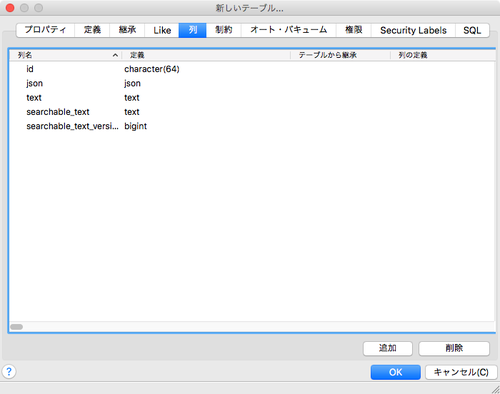
Task: Close the 新しいテーブル window with red button
Action: point(10,8)
